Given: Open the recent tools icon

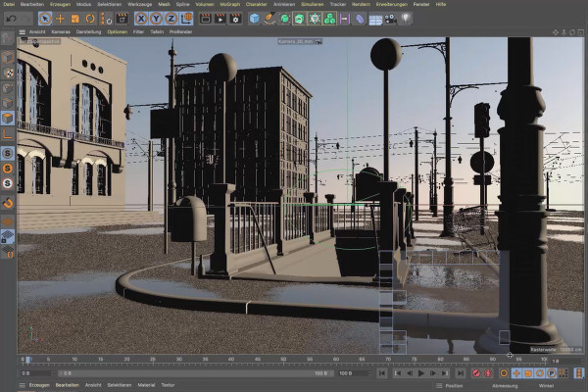Looking at the screenshot, I should 106,19.
